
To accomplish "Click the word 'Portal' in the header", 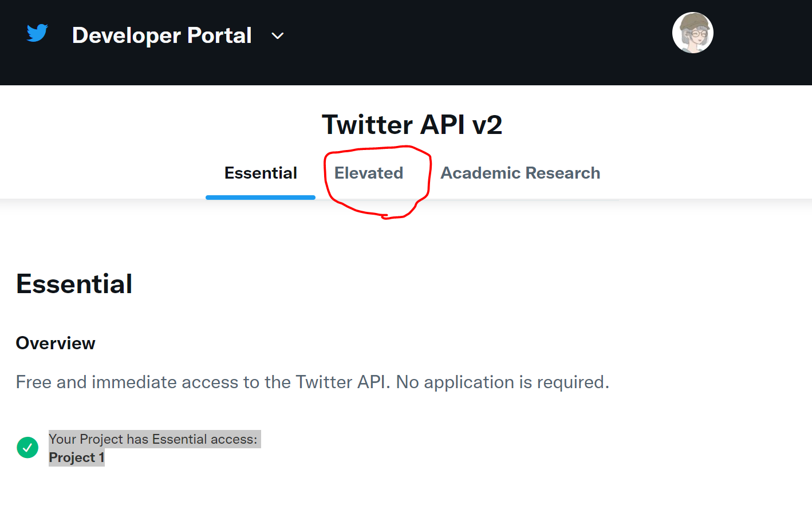I will tap(220, 35).
